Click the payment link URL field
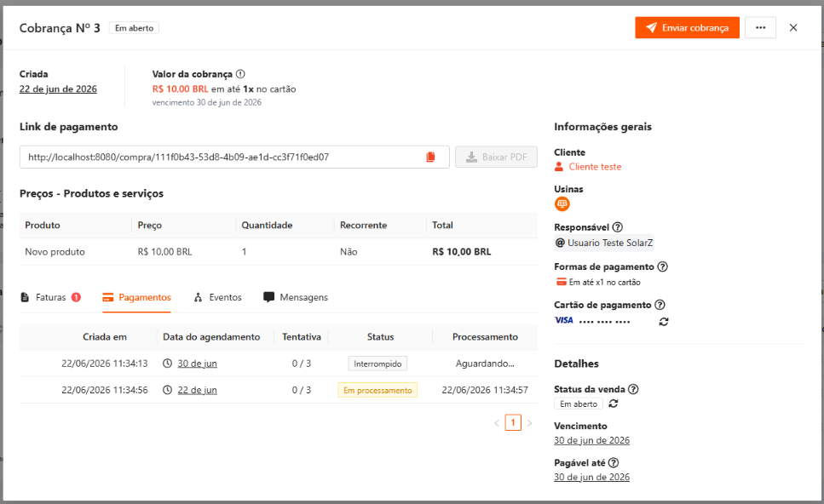Viewport: 824px width, 504px height. coord(234,157)
